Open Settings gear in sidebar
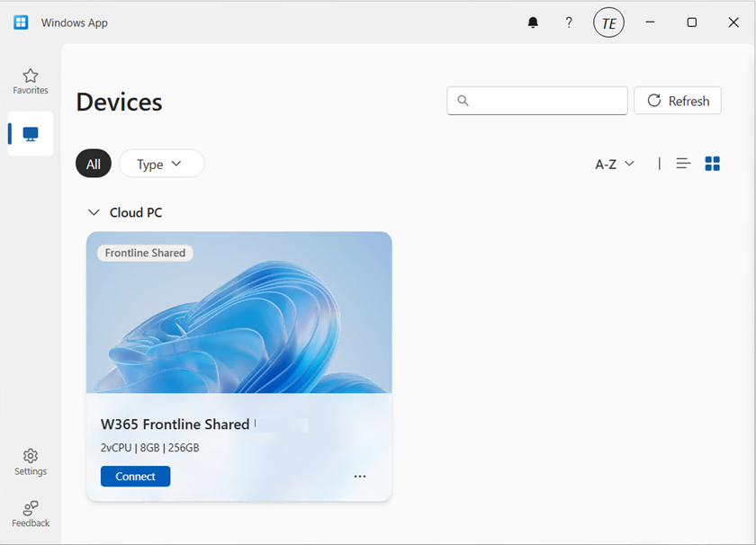The image size is (756, 545). (31, 462)
